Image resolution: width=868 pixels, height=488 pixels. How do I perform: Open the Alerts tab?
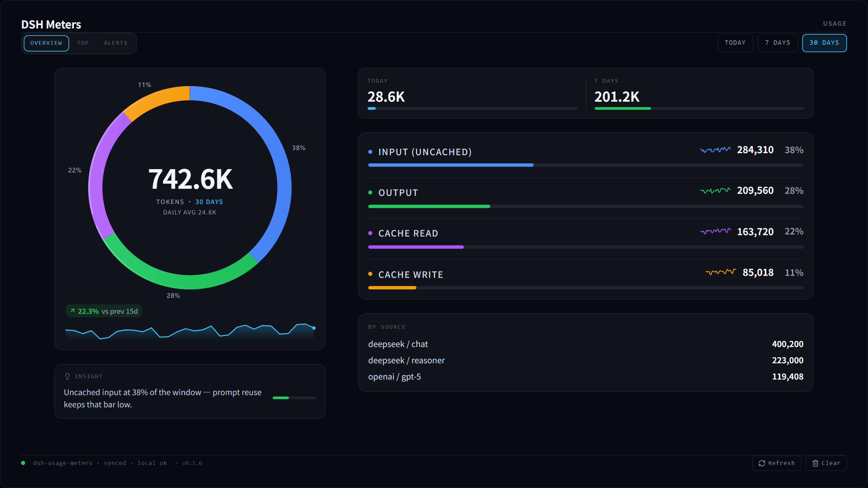point(116,43)
